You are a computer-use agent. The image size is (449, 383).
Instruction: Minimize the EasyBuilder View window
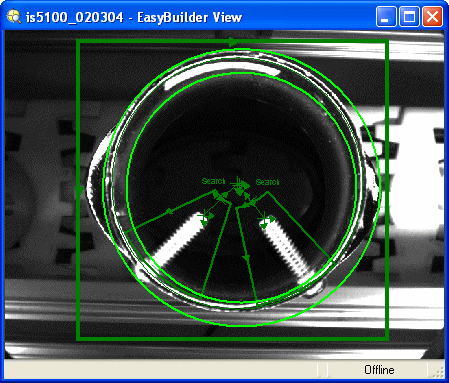386,17
